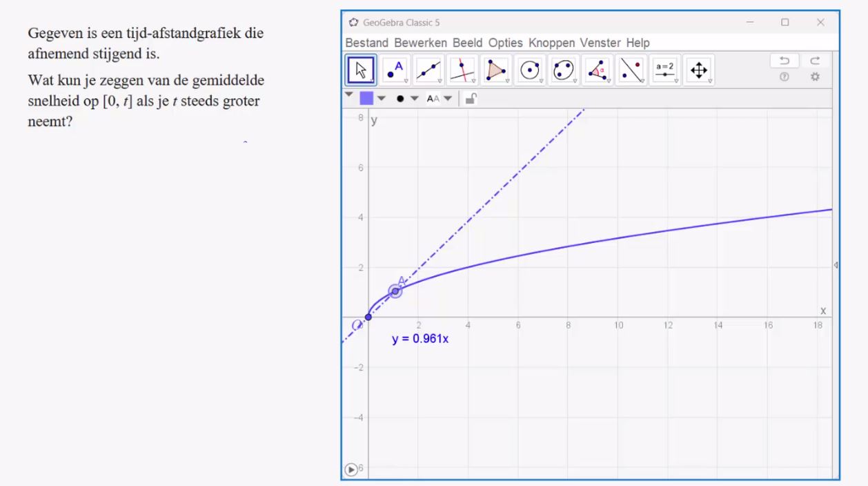Click the purple color swatch
Viewport: 868px width, 486px height.
[366, 99]
